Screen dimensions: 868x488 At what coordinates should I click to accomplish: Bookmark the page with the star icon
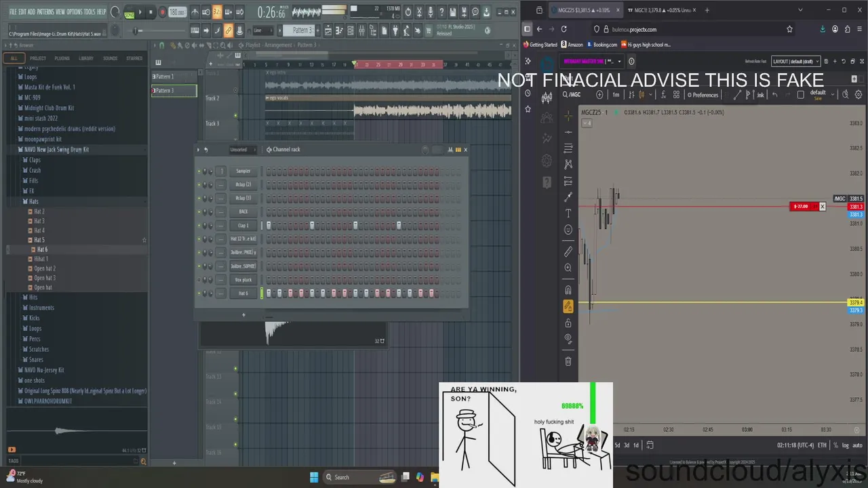[789, 29]
